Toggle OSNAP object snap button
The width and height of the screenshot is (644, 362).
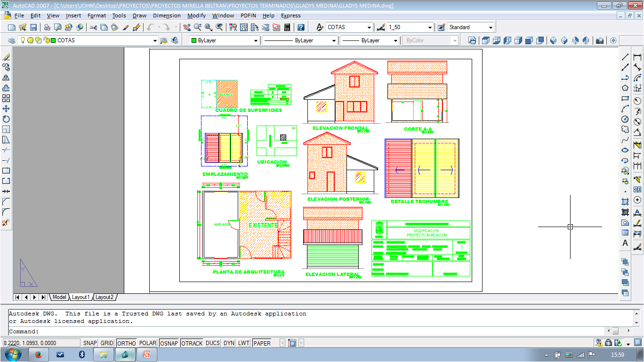[x=169, y=343]
